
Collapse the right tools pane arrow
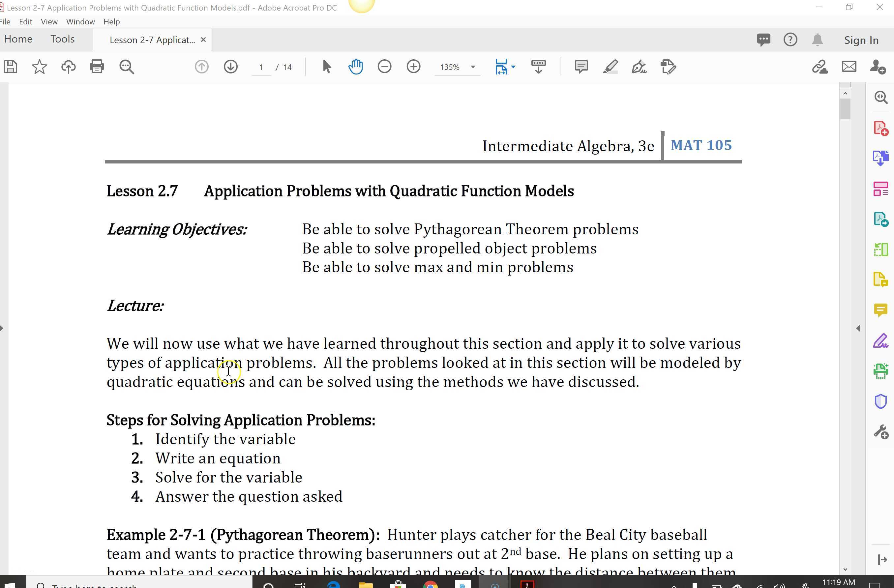coord(858,328)
